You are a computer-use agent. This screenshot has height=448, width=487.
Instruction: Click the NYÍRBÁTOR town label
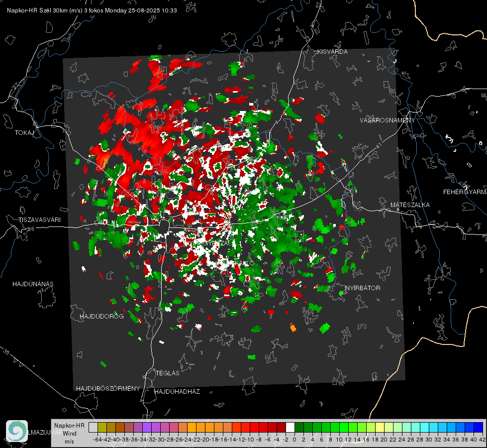[x=363, y=288]
